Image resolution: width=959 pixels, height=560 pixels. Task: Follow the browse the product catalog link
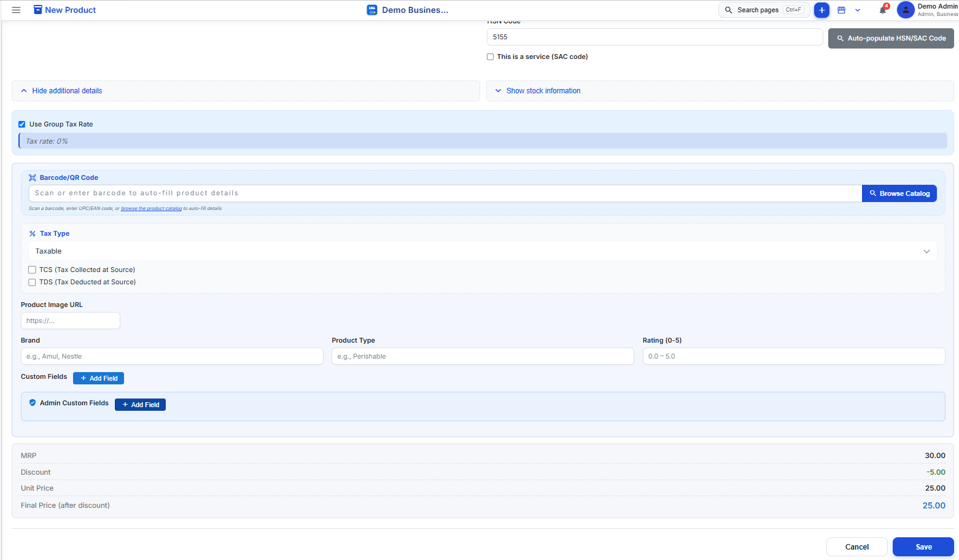click(x=151, y=209)
